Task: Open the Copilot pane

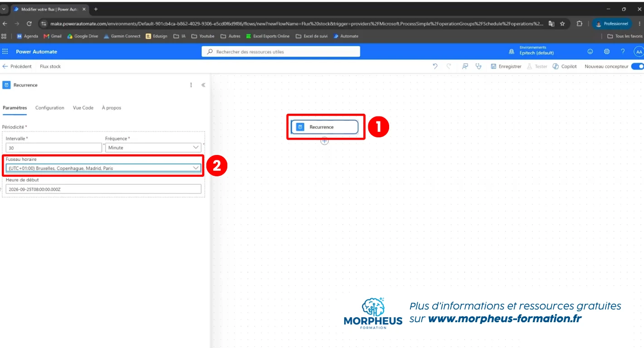Action: pos(565,66)
